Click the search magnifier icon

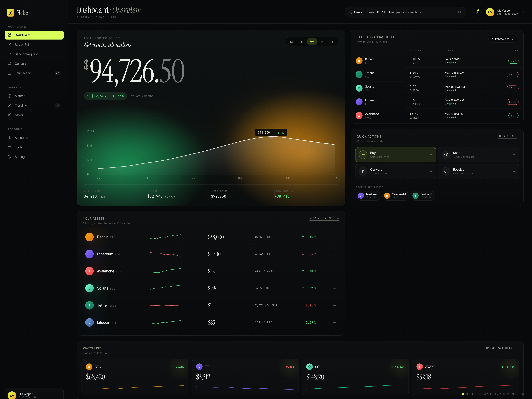350,12
